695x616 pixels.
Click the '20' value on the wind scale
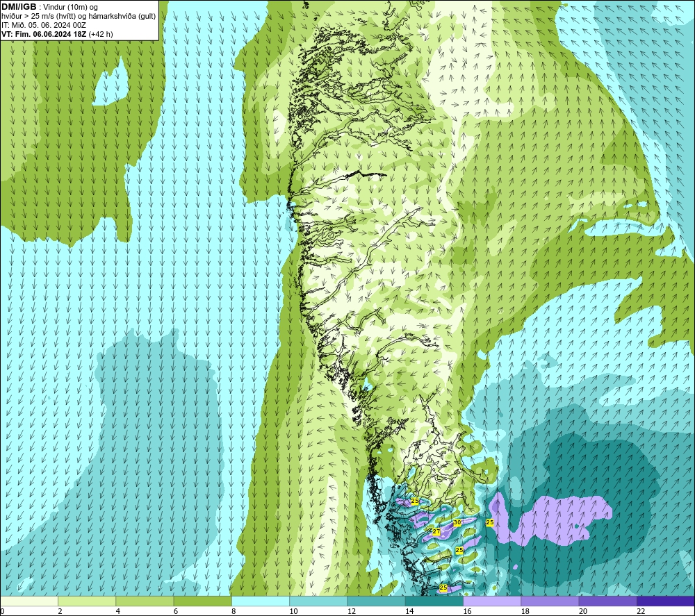583,611
